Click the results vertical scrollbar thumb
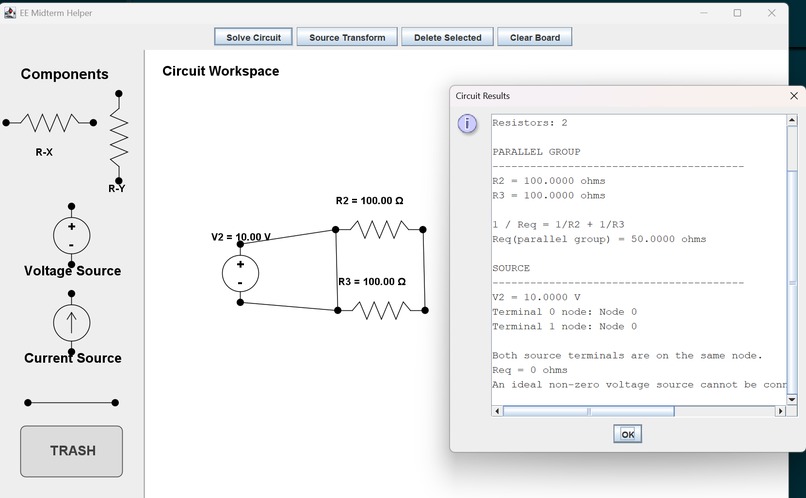 (x=792, y=282)
